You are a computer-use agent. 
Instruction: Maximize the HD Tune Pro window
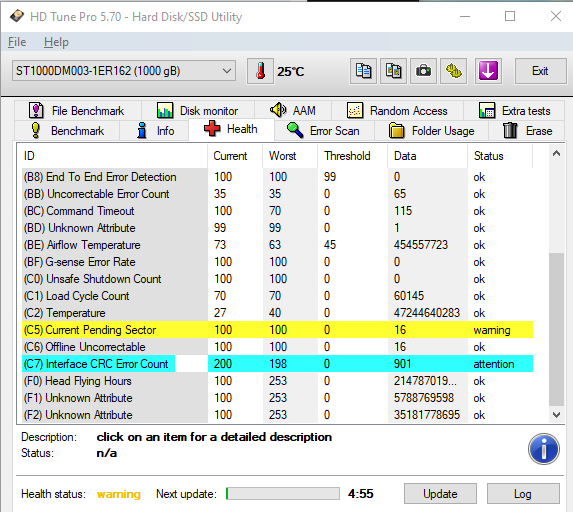(x=510, y=16)
